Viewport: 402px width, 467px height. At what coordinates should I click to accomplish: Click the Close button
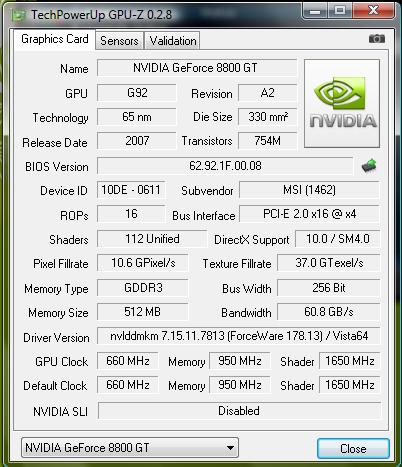click(353, 449)
